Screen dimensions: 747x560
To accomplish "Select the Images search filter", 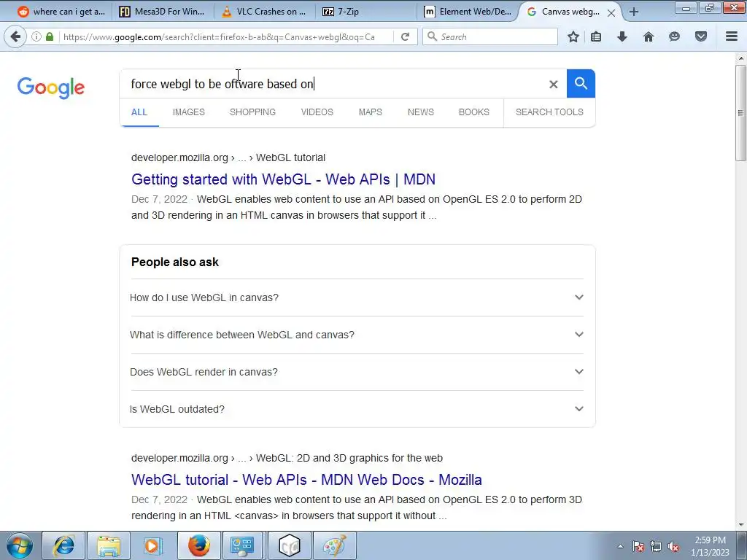I will 189,112.
